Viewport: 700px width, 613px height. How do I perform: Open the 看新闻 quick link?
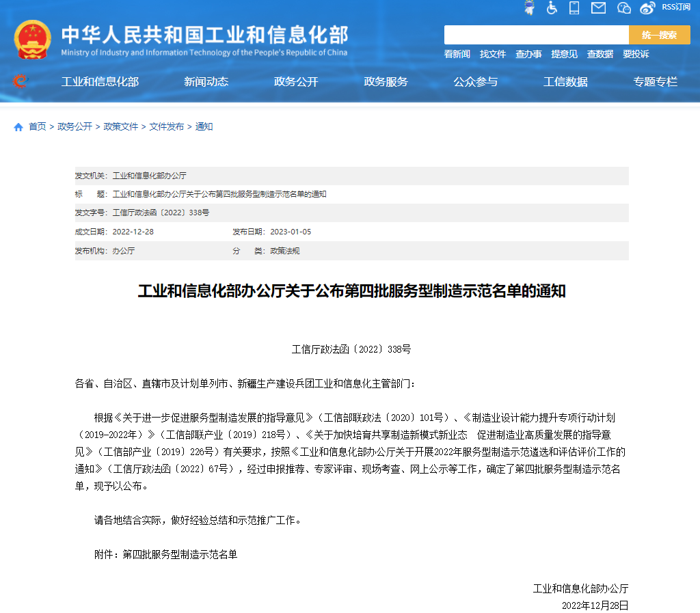tap(457, 54)
